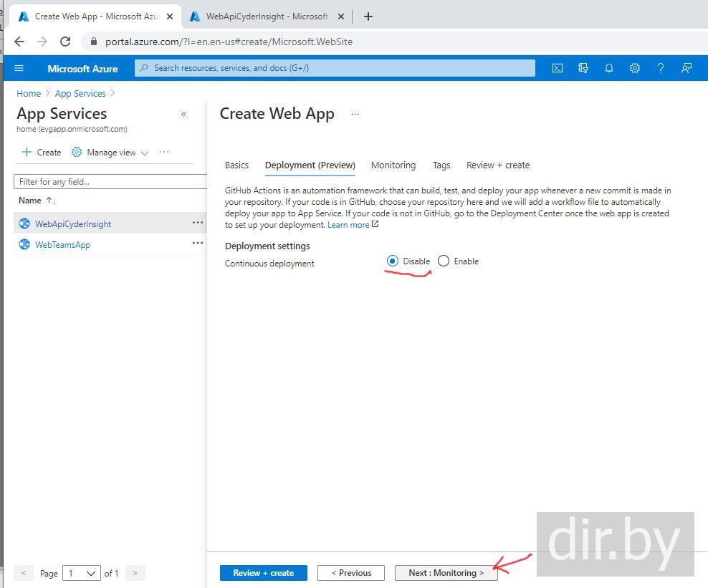Open the Directories and subscriptions filter icon
The image size is (708, 588).
pyautogui.click(x=583, y=68)
